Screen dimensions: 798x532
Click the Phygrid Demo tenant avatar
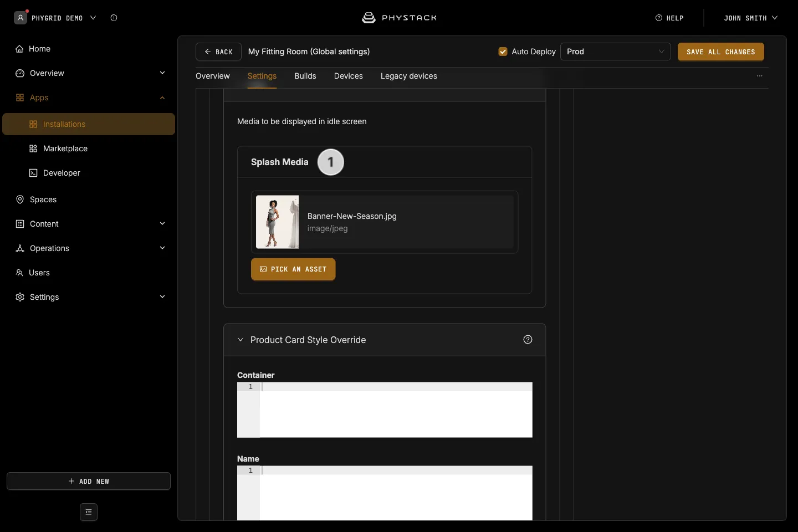(x=21, y=18)
